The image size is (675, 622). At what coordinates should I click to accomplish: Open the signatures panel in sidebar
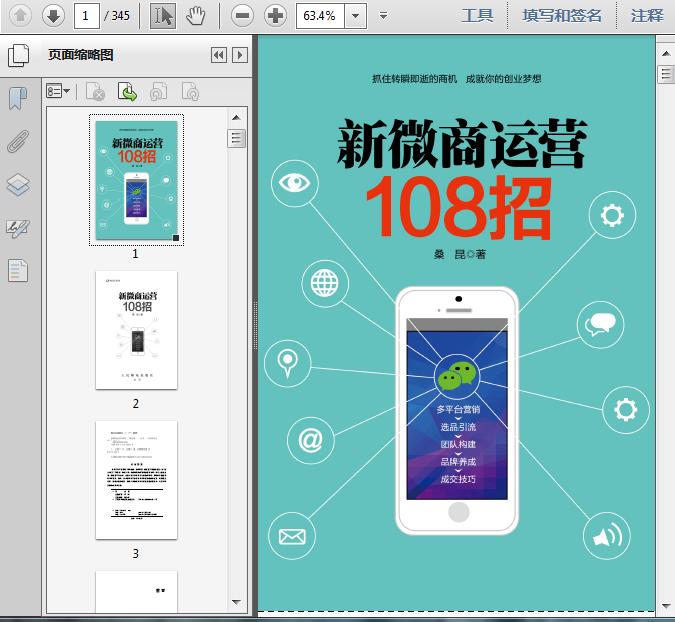tap(18, 228)
